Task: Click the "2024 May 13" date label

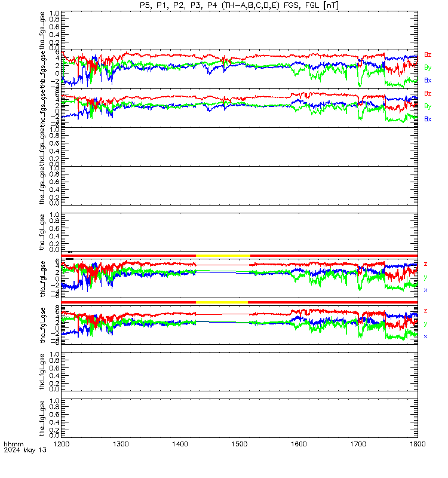Action: click(25, 450)
